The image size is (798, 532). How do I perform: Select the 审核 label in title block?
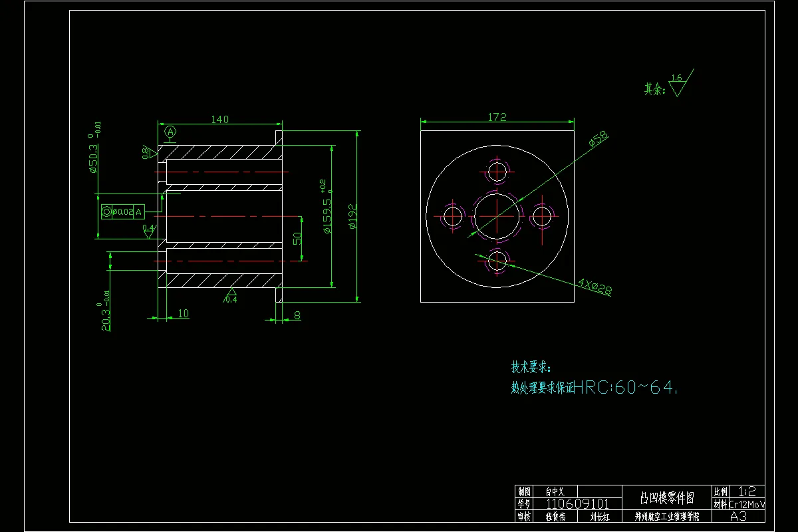click(x=524, y=516)
